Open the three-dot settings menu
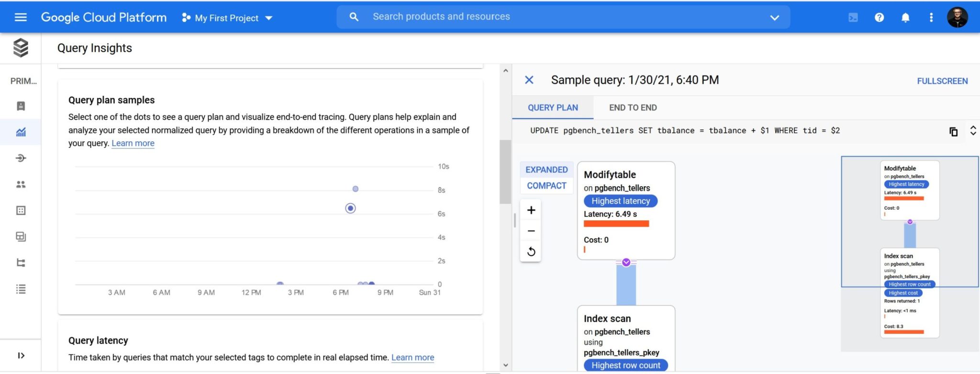The height and width of the screenshot is (374, 980). click(931, 18)
